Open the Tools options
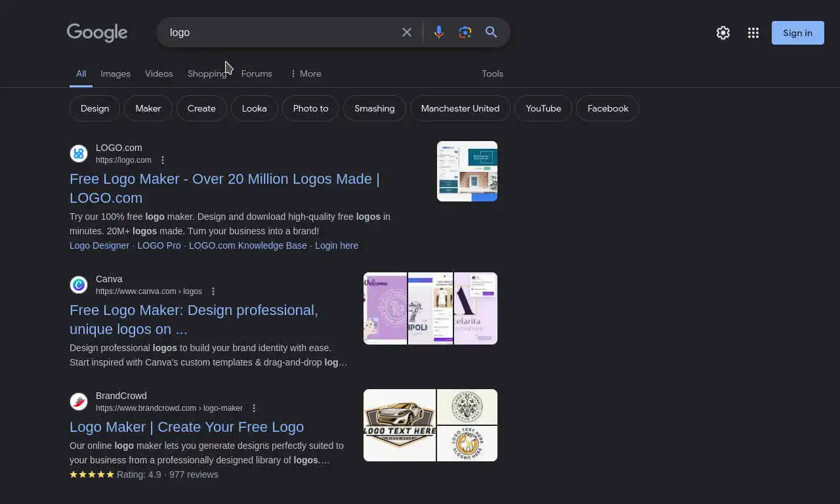 (x=492, y=73)
